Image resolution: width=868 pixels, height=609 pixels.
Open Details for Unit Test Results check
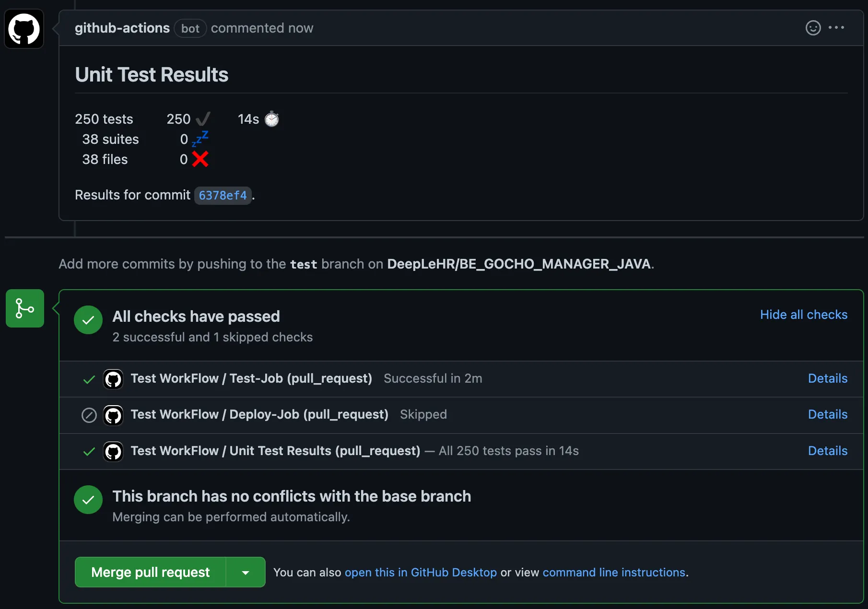click(827, 451)
